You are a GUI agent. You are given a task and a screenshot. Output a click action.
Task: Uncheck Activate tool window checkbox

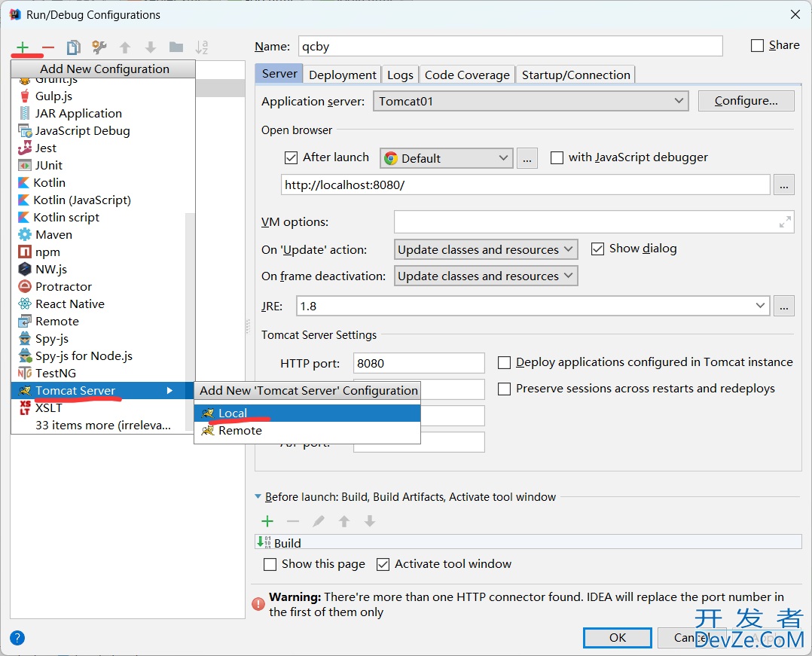[x=383, y=564]
